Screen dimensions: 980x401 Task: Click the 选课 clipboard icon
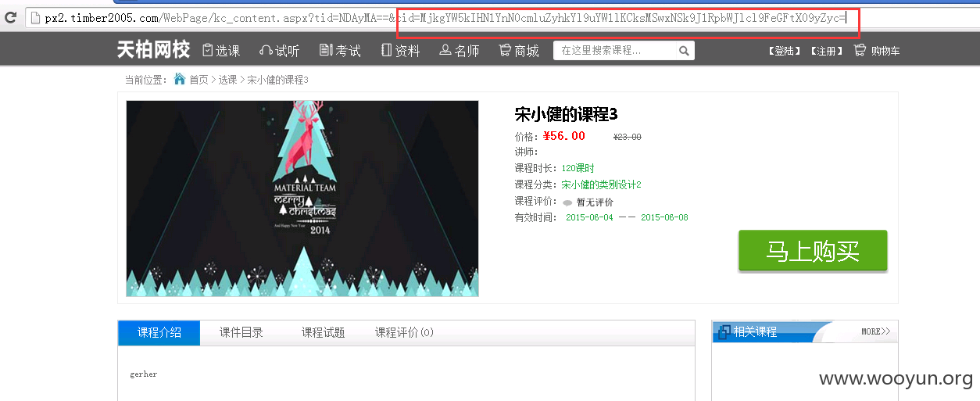click(208, 51)
